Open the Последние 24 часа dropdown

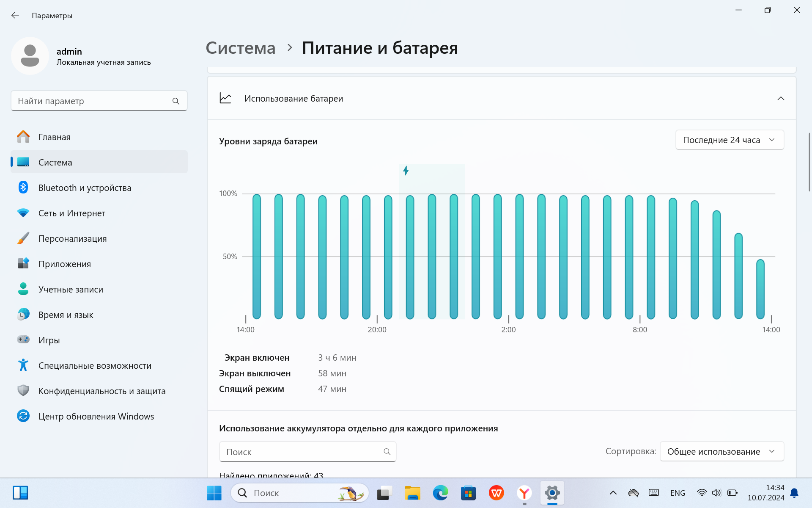730,140
